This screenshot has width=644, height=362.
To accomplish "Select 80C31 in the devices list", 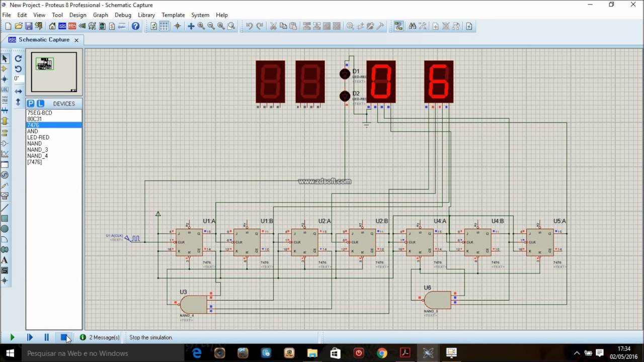I will pos(54,119).
